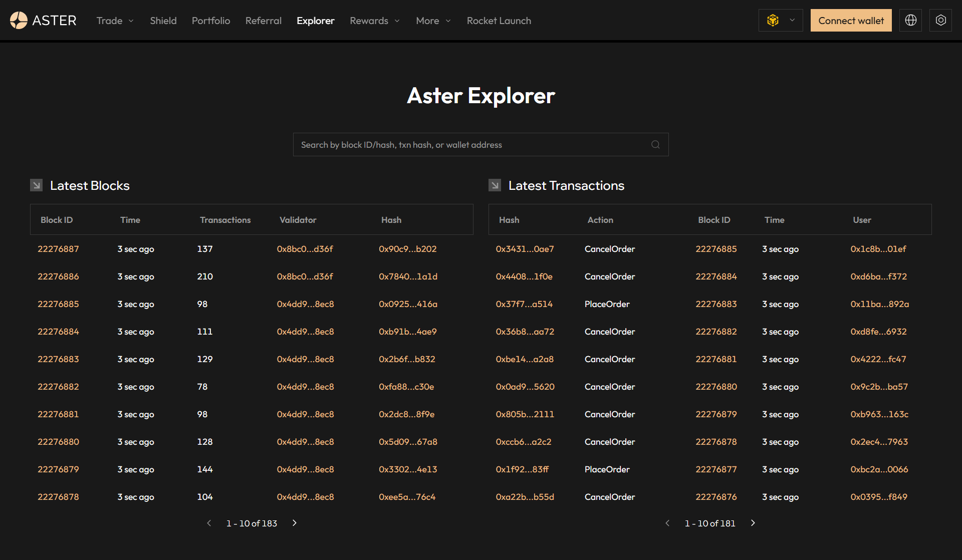This screenshot has height=560, width=962.
Task: Click the previous-page arrow under Latest Transactions
Action: (667, 523)
